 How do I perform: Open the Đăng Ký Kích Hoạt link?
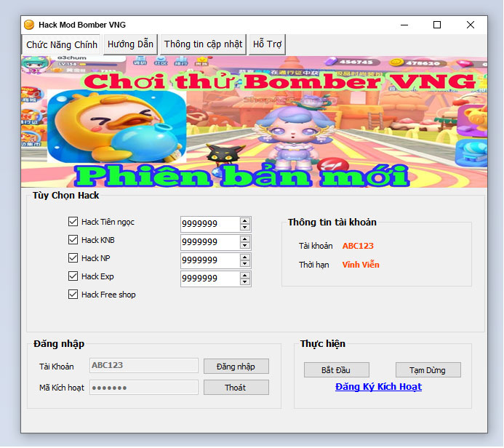tap(378, 387)
